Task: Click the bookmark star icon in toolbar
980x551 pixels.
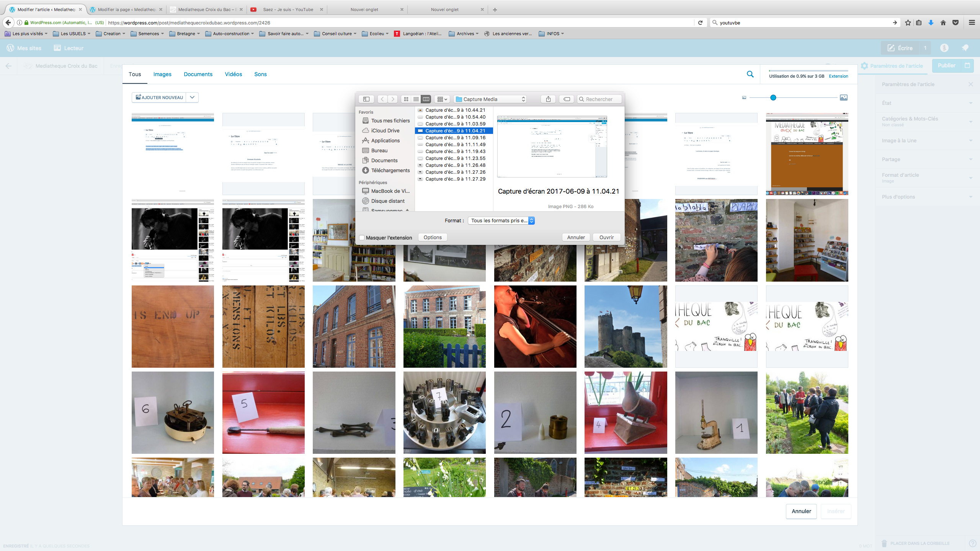Action: 908,23
